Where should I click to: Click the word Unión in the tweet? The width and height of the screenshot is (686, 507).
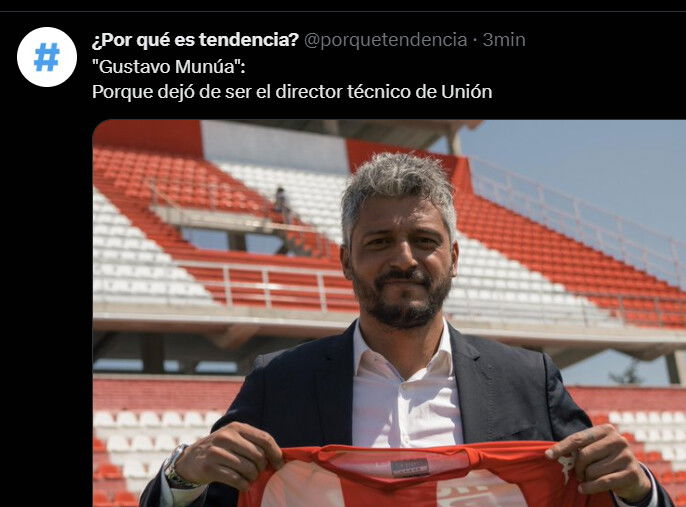(466, 92)
